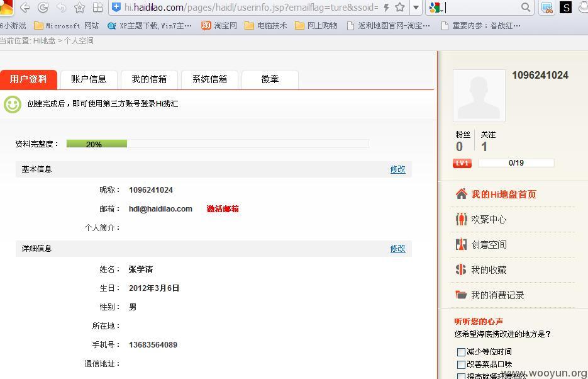Image resolution: width=588 pixels, height=379 pixels.
Task: Open the 小游戏 bookmark
Action: (13, 26)
